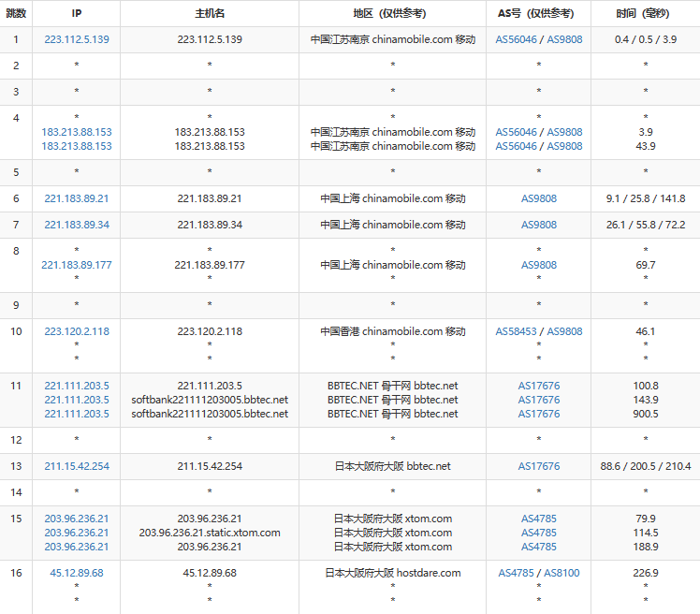Select time value 26.1 / 55.8 / 72.2
The width and height of the screenshot is (700, 614).
click(x=646, y=225)
